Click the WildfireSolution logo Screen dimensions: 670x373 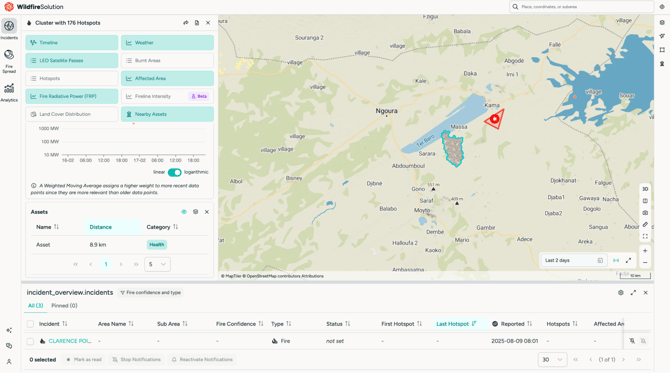34,7
